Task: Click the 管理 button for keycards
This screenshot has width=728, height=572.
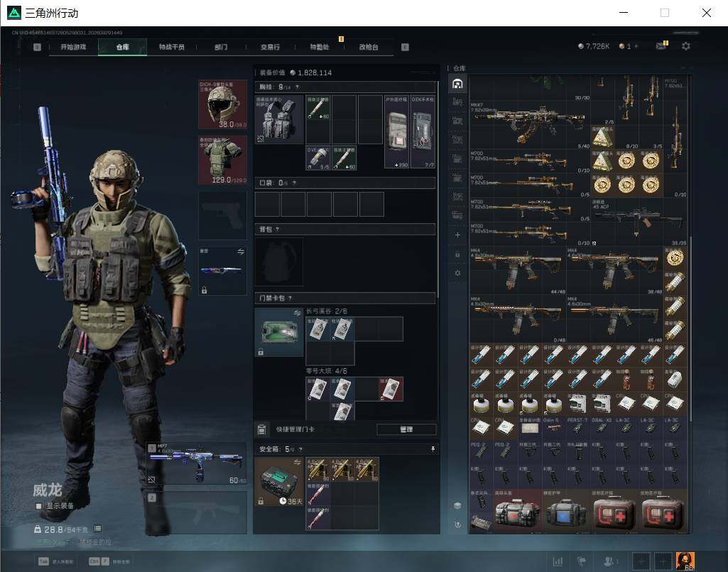Action: tap(406, 429)
